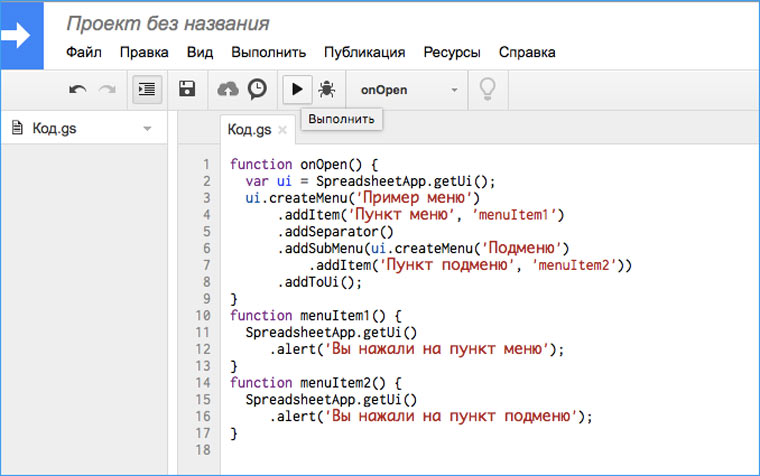This screenshot has width=760, height=476.
Task: Run the script with the play button
Action: [x=297, y=89]
